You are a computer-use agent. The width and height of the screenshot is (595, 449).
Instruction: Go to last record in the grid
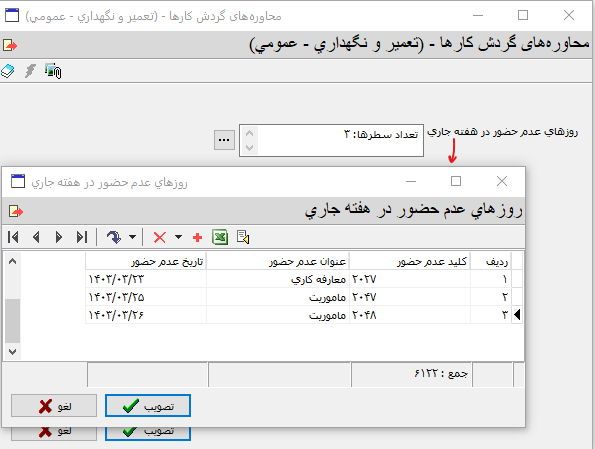[x=82, y=237]
